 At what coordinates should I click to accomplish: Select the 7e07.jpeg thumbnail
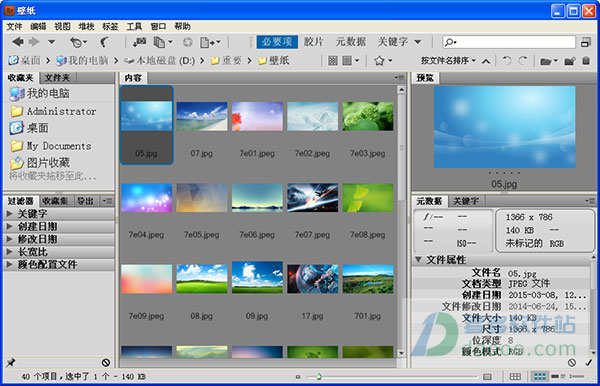click(312, 198)
